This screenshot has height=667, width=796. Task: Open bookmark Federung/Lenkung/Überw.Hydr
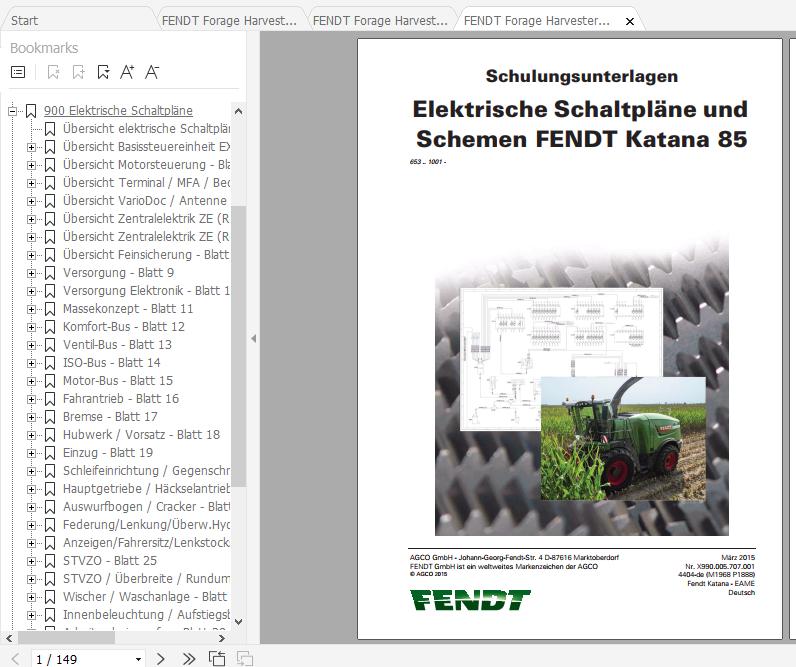(146, 525)
